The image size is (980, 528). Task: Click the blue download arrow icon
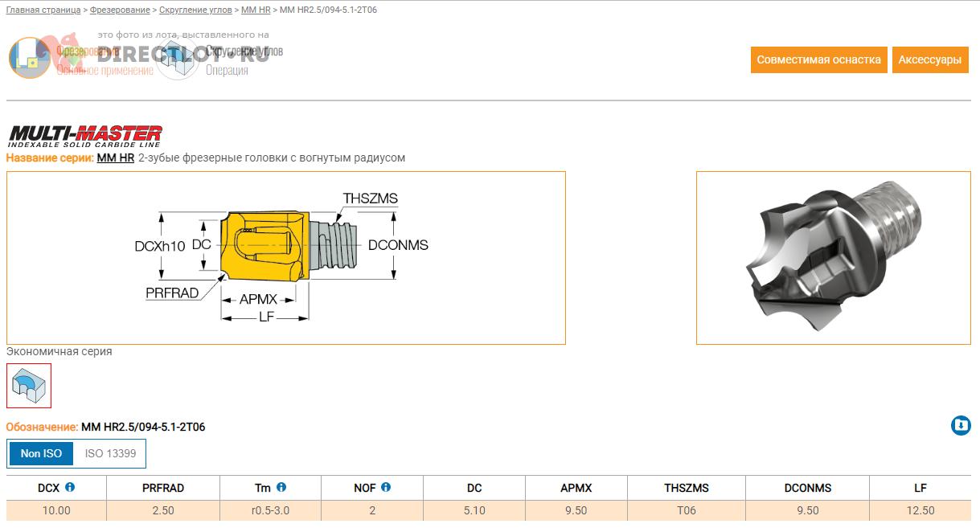(961, 425)
